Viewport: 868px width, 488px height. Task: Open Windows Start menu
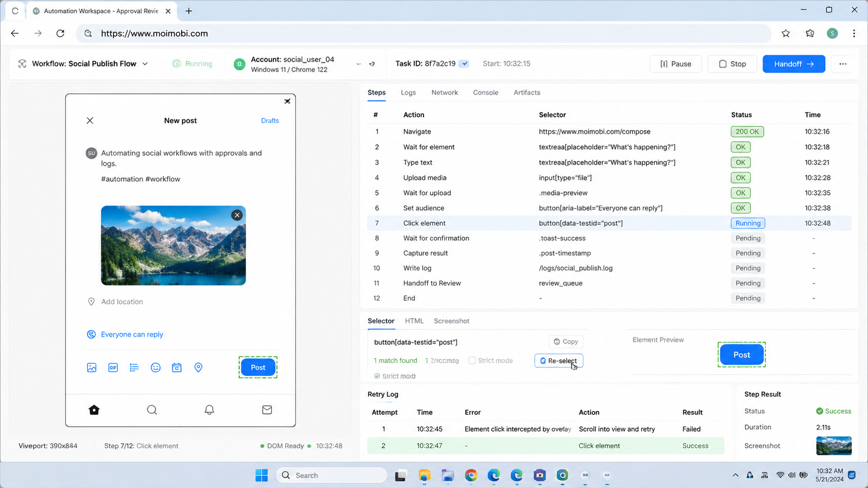pyautogui.click(x=262, y=475)
